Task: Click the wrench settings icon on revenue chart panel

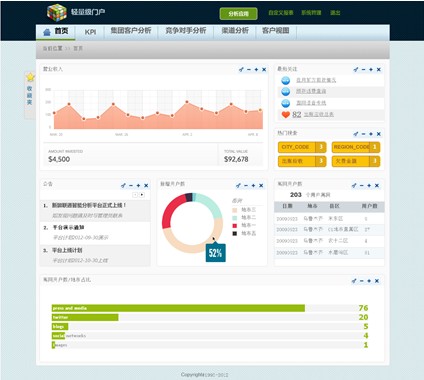Action: click(x=241, y=69)
